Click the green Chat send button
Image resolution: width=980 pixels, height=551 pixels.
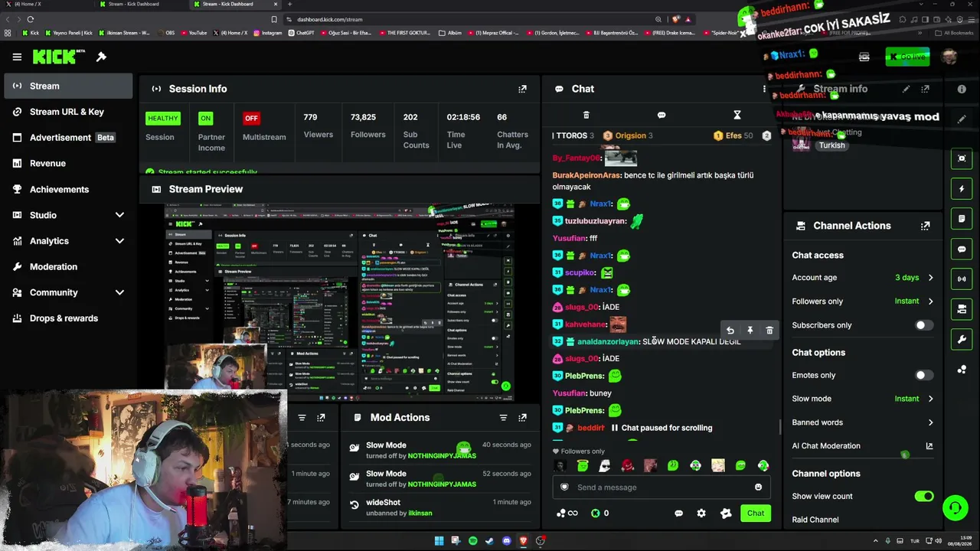pyautogui.click(x=756, y=514)
